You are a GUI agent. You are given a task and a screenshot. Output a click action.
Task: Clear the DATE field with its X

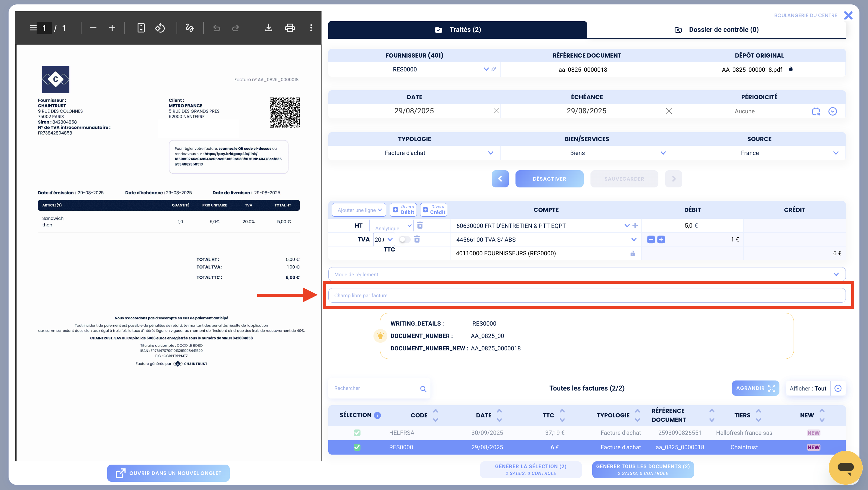pos(496,111)
